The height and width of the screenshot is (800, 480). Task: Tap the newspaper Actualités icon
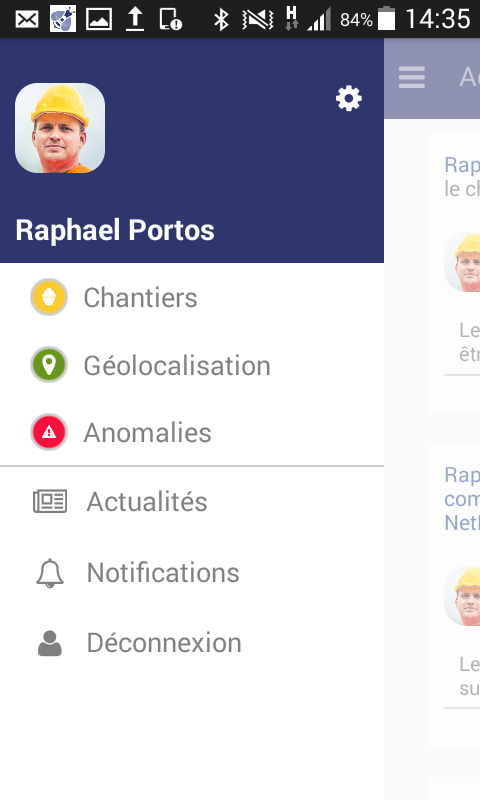click(50, 501)
